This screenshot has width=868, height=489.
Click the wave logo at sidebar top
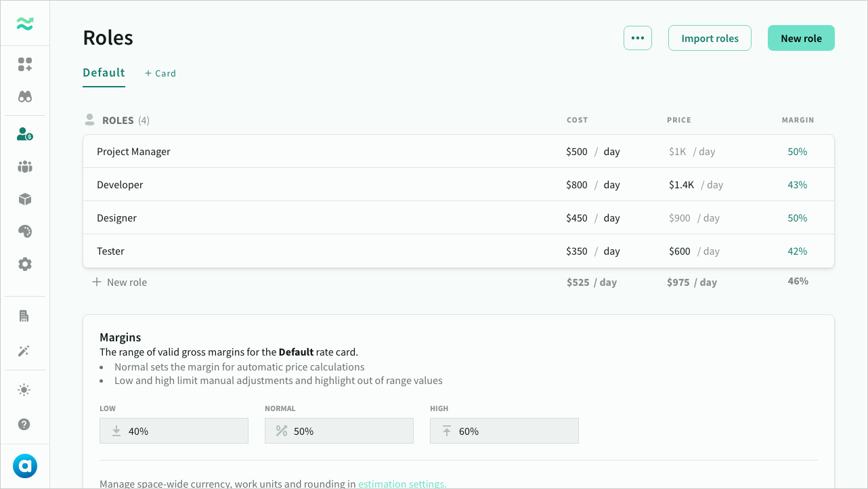point(24,23)
